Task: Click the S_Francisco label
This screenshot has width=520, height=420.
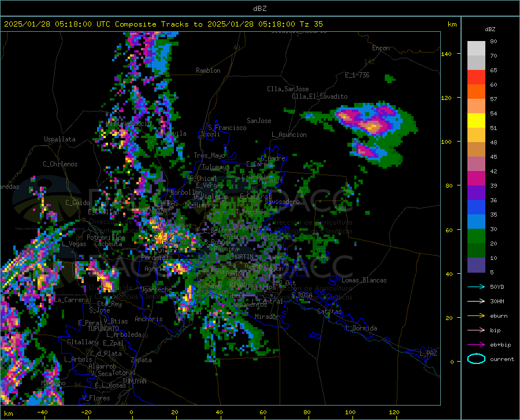Action: click(x=227, y=128)
